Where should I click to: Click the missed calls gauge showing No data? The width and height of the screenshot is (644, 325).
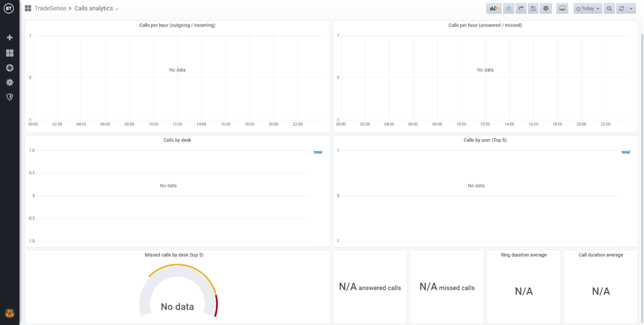(178, 291)
